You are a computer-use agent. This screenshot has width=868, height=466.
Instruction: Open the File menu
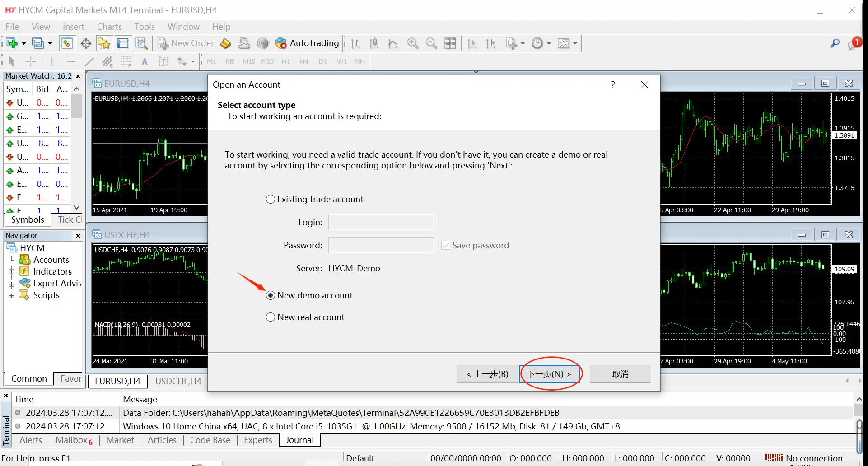pos(12,27)
